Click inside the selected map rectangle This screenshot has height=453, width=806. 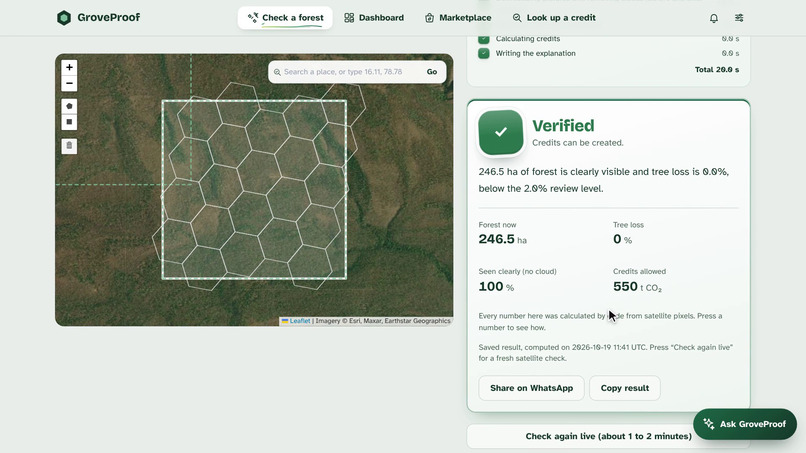254,190
